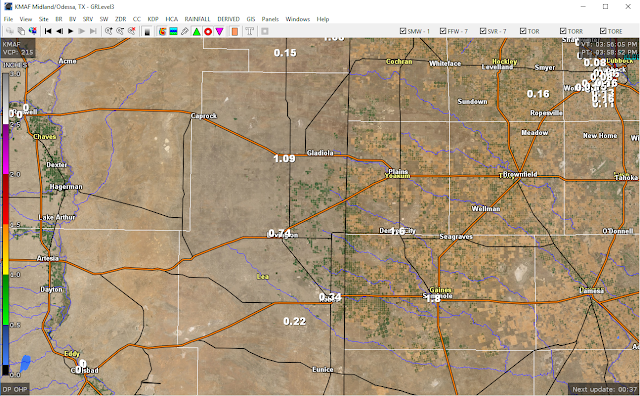Toggle the radar smoothing color icon
This screenshot has width=640, height=396.
(x=162, y=31)
